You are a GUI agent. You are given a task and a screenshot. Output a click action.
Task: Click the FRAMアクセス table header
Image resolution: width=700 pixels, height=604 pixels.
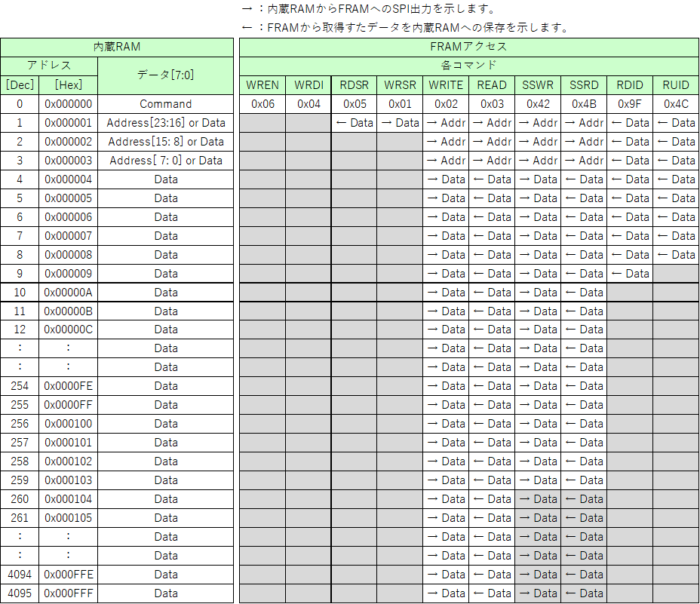(468, 47)
